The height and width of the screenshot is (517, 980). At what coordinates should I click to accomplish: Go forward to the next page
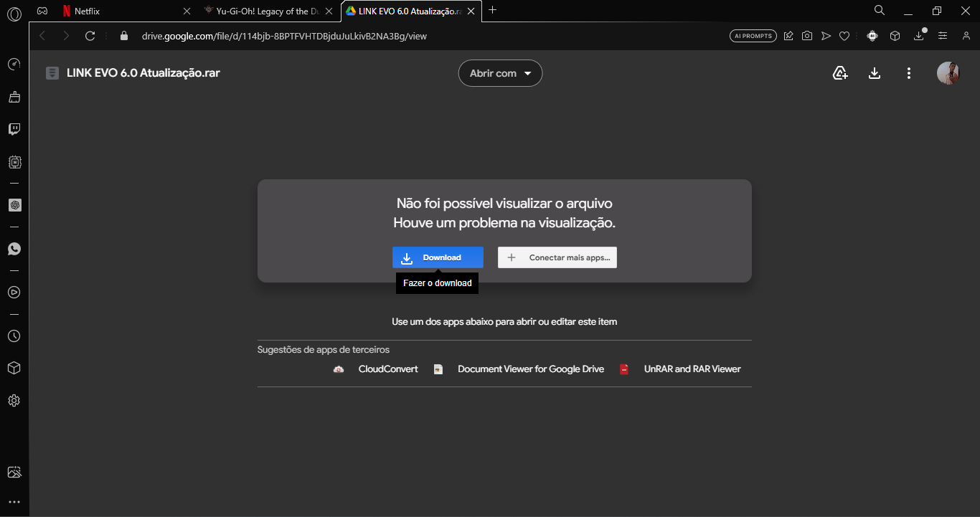pyautogui.click(x=66, y=36)
